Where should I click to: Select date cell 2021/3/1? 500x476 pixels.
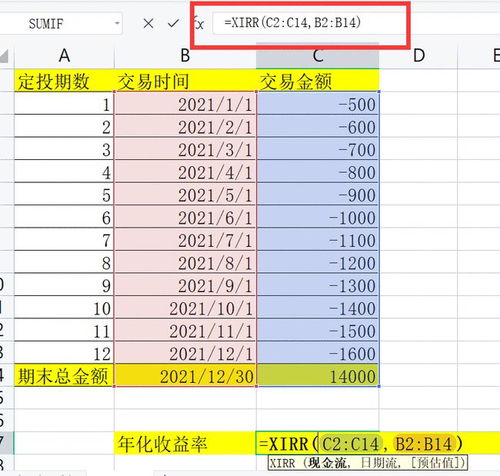click(x=185, y=149)
